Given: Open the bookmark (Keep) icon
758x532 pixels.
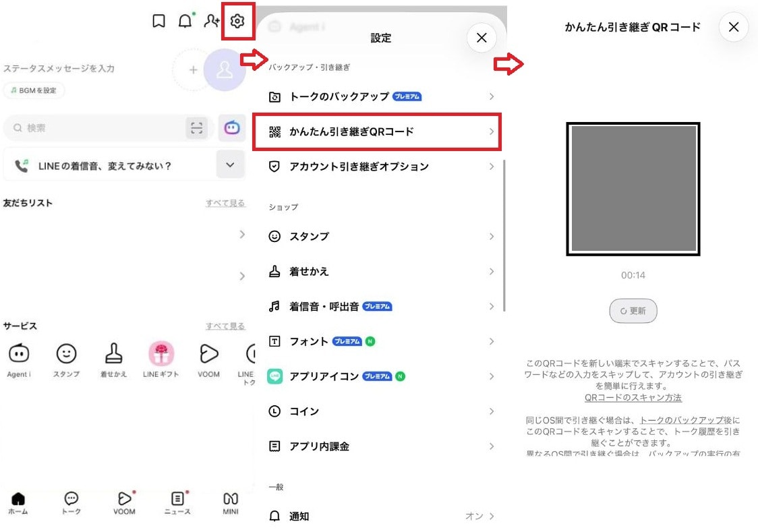Looking at the screenshot, I should click(x=158, y=21).
